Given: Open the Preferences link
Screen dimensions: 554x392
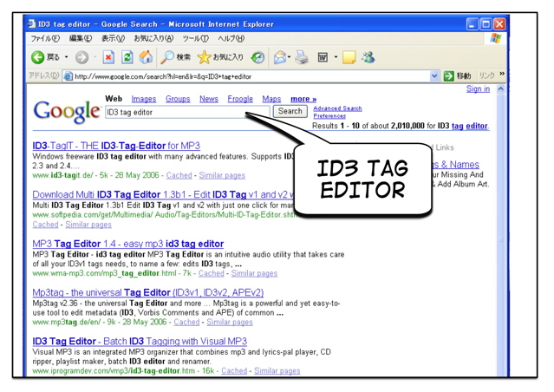Looking at the screenshot, I should 329,116.
